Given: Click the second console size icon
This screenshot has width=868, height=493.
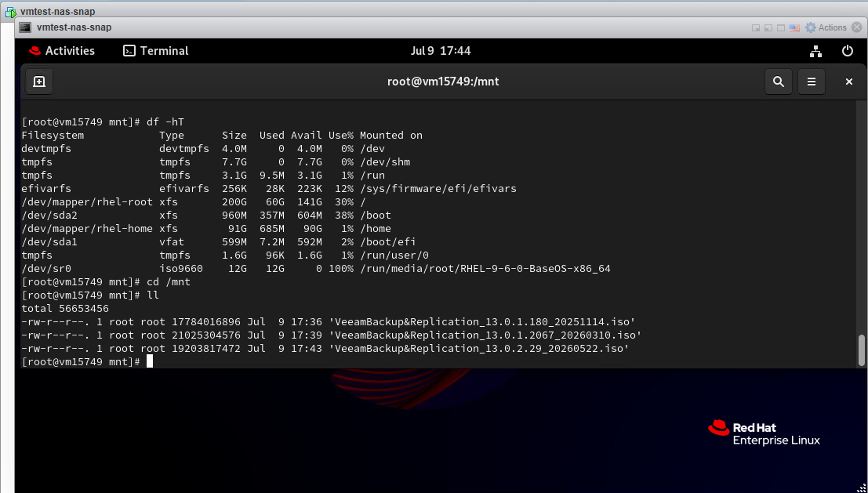Looking at the screenshot, I should (x=768, y=27).
